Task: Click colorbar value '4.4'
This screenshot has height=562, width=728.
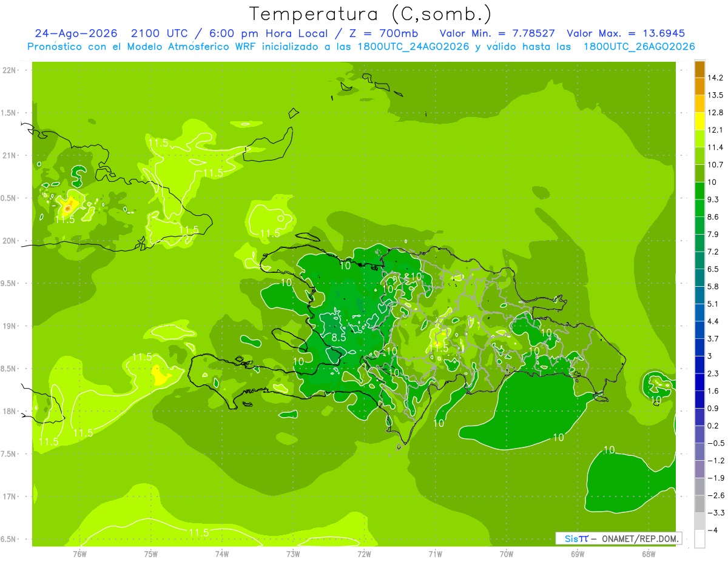Action: tap(713, 321)
